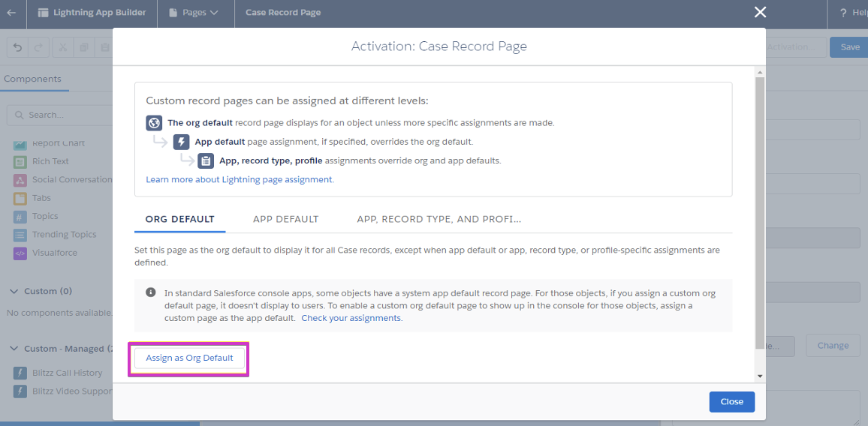
Task: Click the dialog scrollbar up arrow
Action: tap(760, 73)
